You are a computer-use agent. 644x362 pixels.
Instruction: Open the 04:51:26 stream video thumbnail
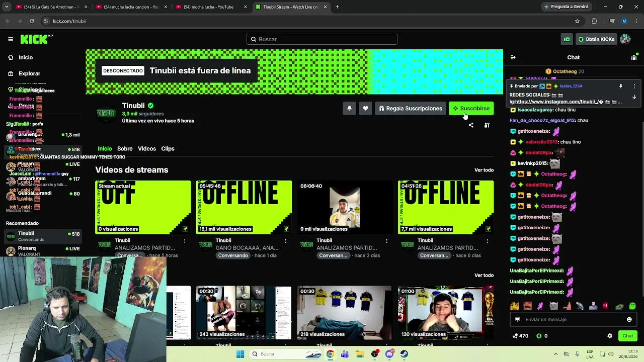tap(446, 207)
